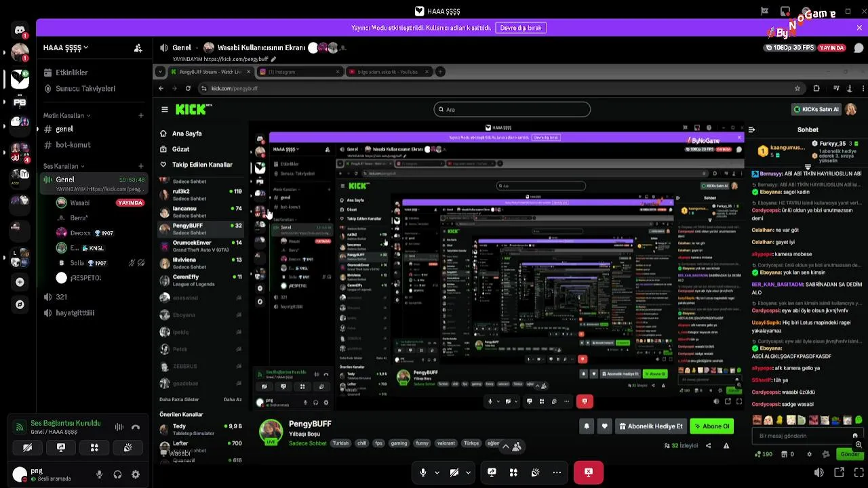Toggle microphone mute in user panel

pos(100,475)
